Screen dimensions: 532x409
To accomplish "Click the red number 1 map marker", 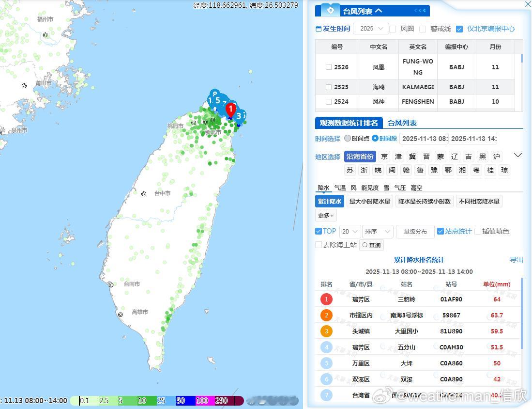I will pos(231,110).
